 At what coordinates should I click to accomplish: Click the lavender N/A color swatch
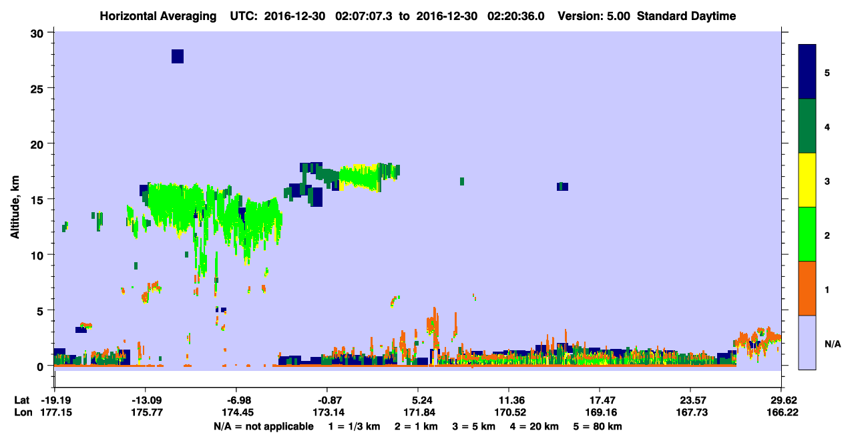pos(807,342)
